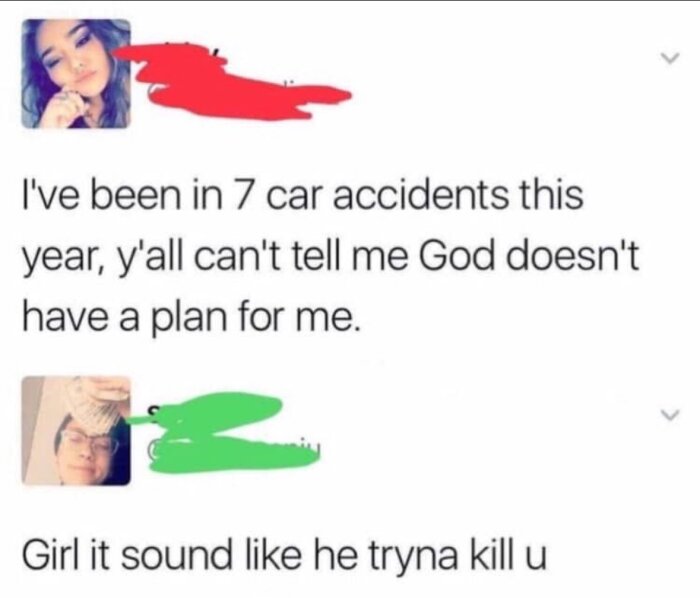The width and height of the screenshot is (700, 598).
Task: Click the line "have a plan for me."
Action: pyautogui.click(x=191, y=320)
